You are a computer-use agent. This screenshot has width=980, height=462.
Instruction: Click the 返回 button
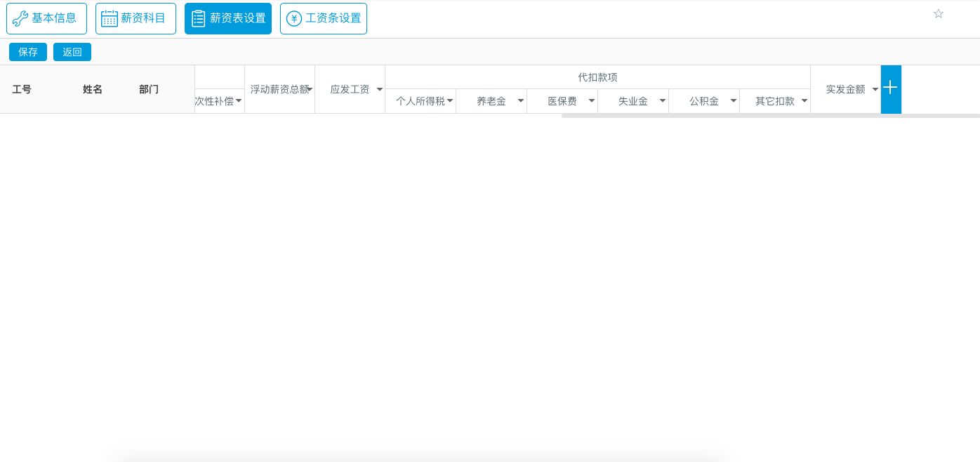tap(72, 52)
